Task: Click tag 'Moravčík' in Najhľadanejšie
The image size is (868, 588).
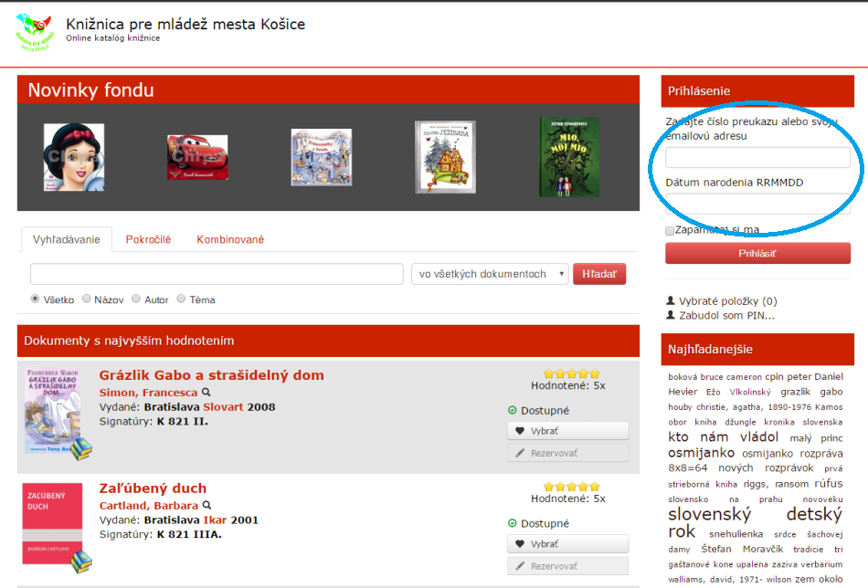Action: tap(763, 549)
